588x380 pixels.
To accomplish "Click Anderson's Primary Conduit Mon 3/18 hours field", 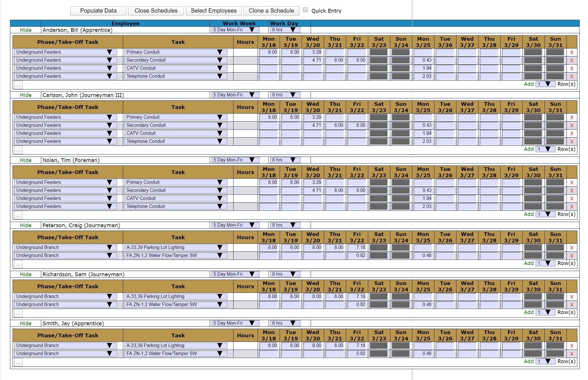I will [268, 52].
